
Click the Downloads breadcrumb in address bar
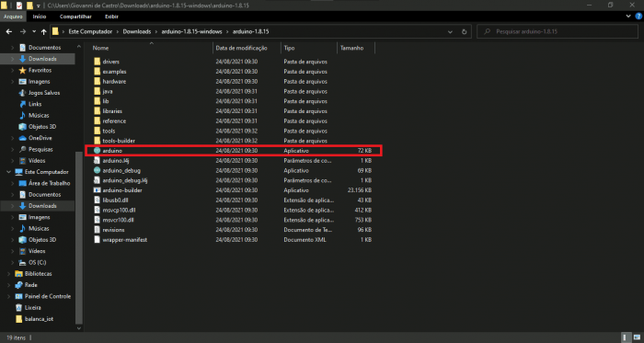[137, 31]
